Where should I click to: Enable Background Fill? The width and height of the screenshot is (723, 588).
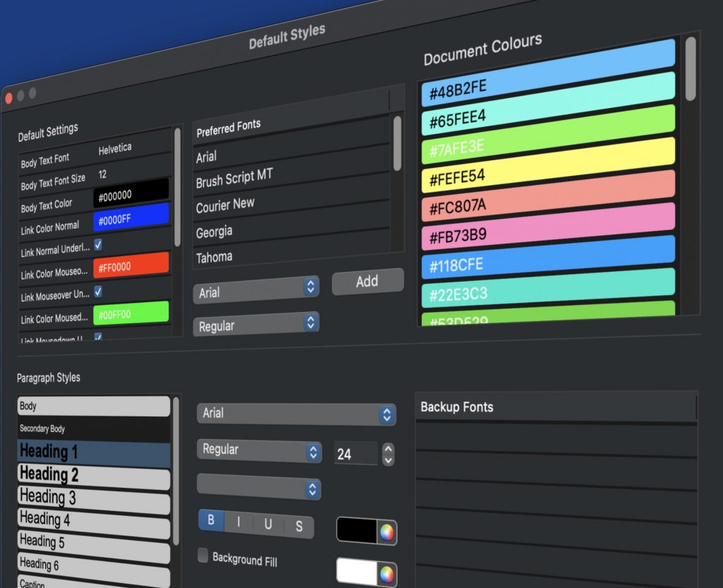point(203,556)
